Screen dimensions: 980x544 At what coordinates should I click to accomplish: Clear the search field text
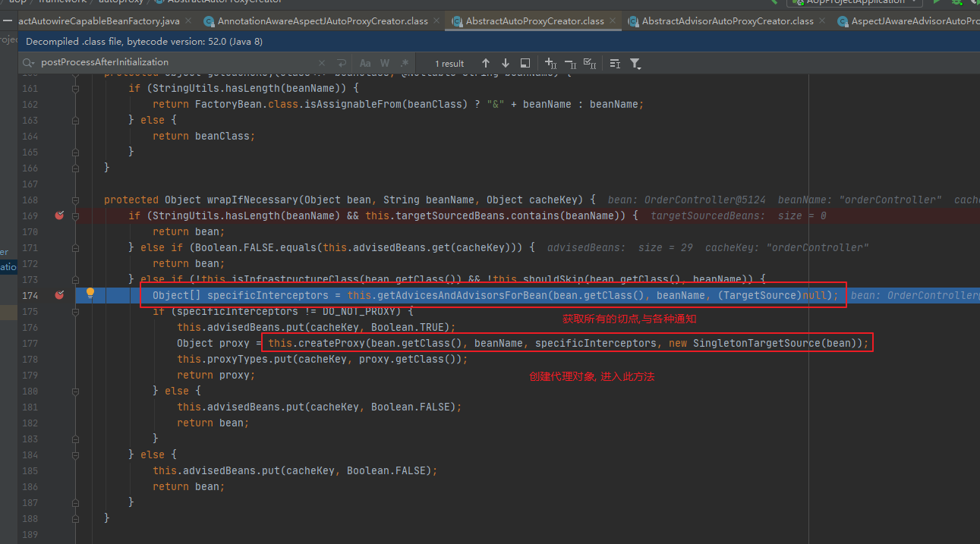click(x=322, y=63)
